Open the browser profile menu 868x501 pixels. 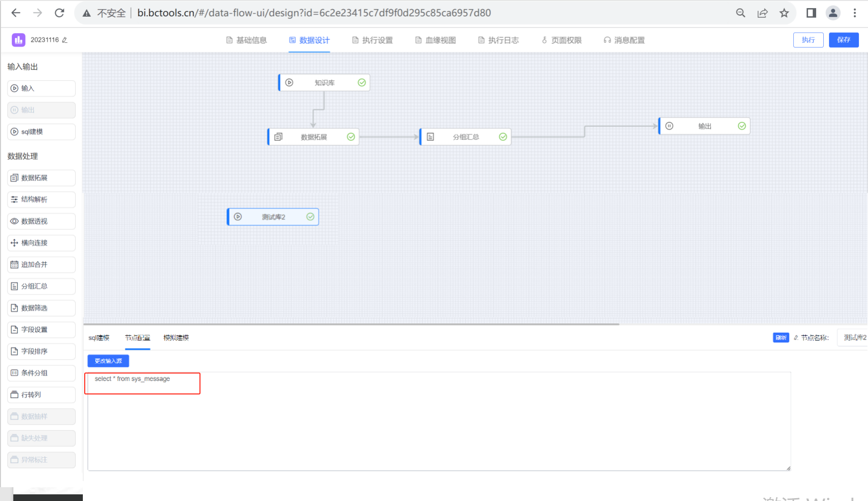(833, 13)
